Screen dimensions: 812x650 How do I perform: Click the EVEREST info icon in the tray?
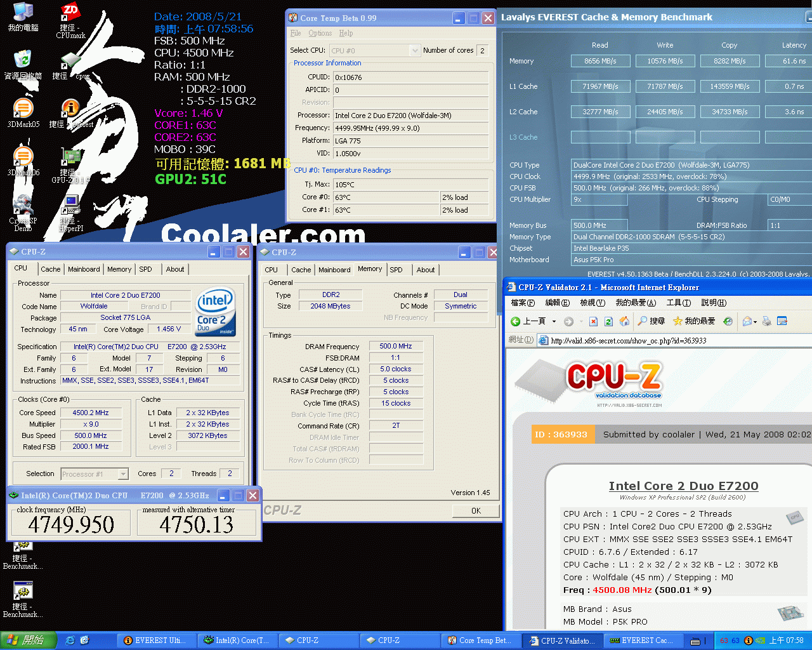click(749, 640)
